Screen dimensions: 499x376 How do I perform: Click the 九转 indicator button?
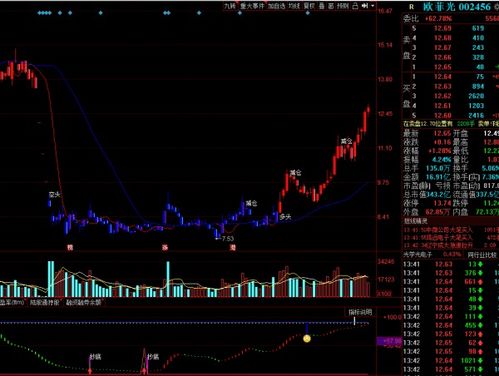(230, 6)
